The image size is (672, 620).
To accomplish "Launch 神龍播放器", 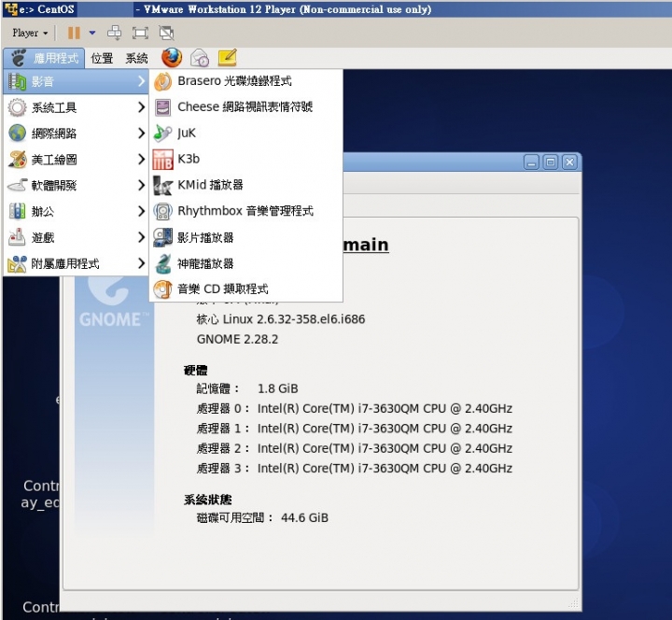I will 246,263.
